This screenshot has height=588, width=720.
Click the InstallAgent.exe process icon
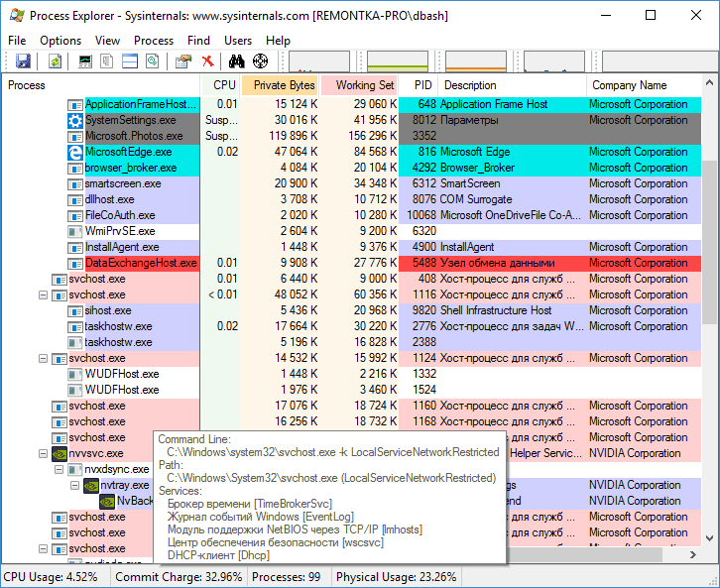[x=75, y=248]
